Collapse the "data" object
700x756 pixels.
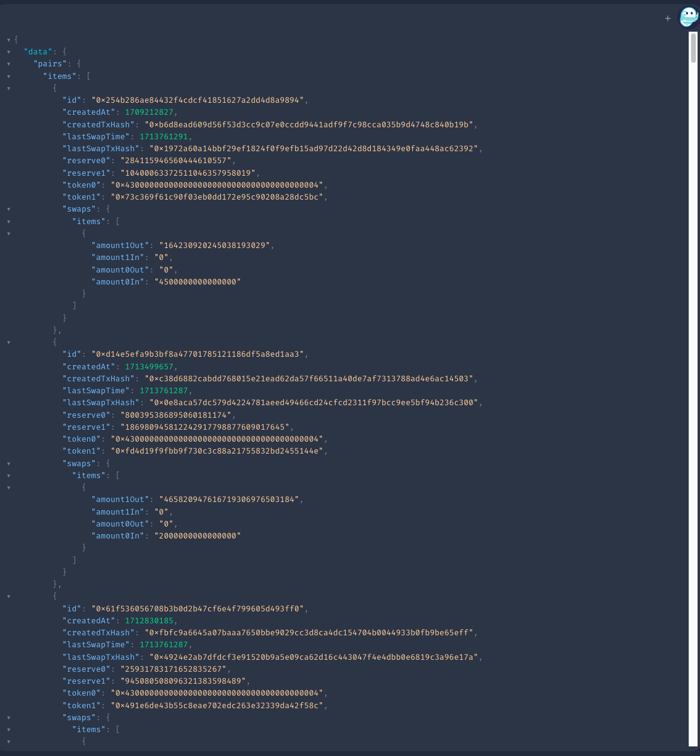(x=8, y=51)
